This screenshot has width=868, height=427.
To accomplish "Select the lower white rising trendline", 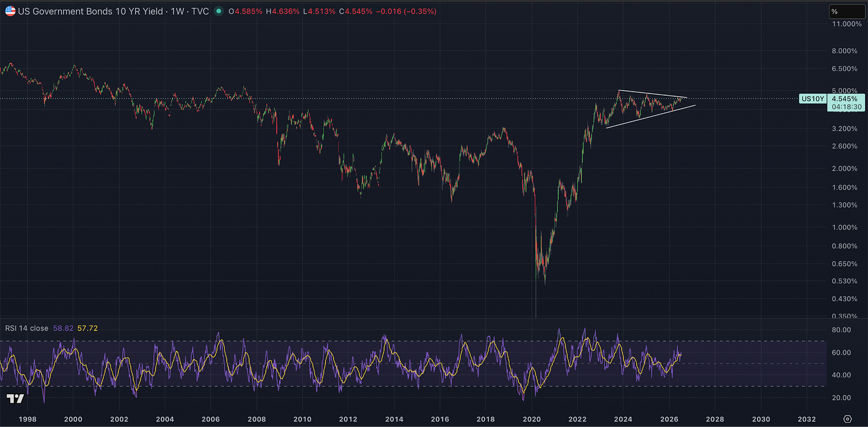I will 650,116.
